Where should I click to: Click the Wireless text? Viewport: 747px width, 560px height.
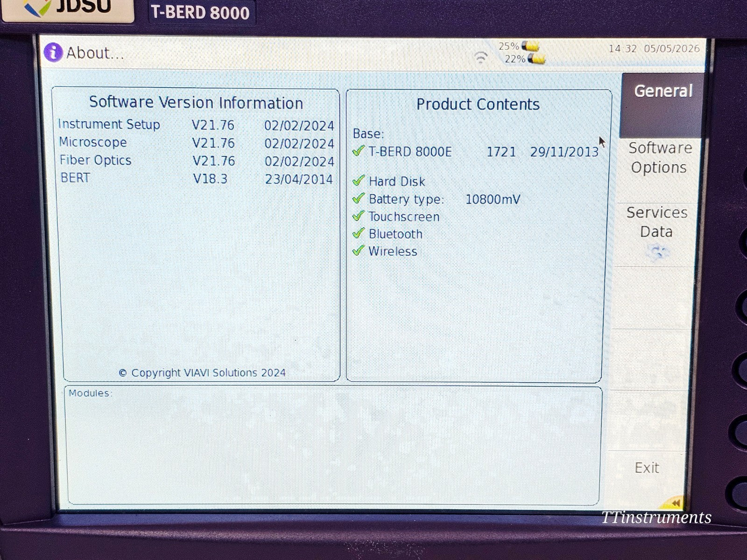point(393,252)
